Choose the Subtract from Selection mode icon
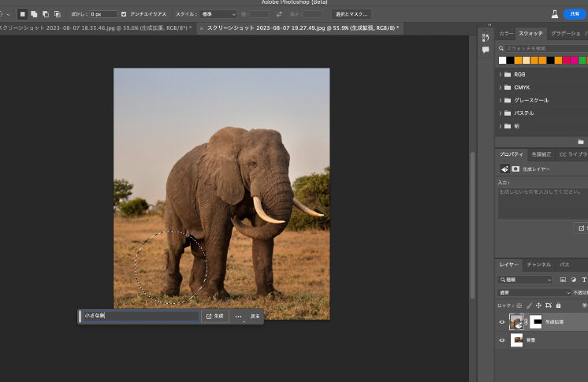The image size is (588, 382). 46,14
